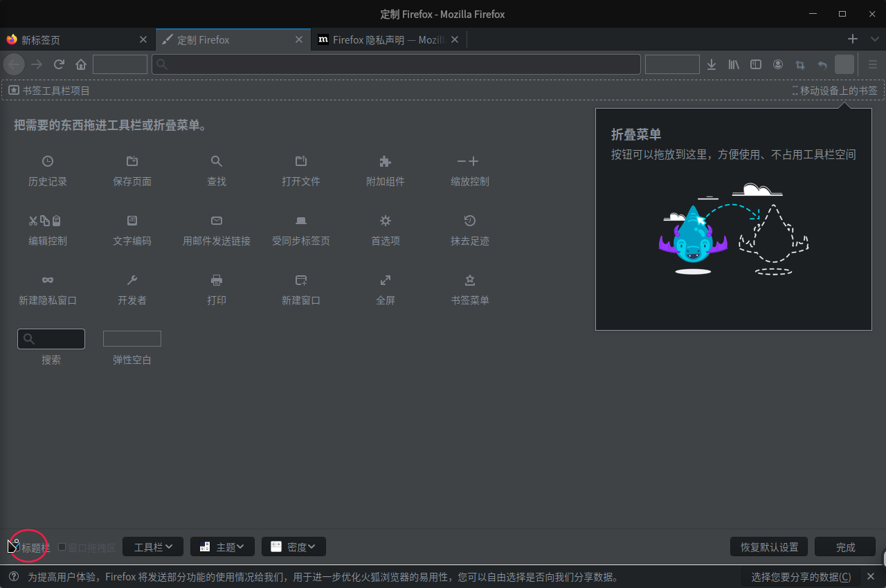Select the 文字编码 text encoding icon
This screenshot has height=588, width=886.
coord(132,221)
